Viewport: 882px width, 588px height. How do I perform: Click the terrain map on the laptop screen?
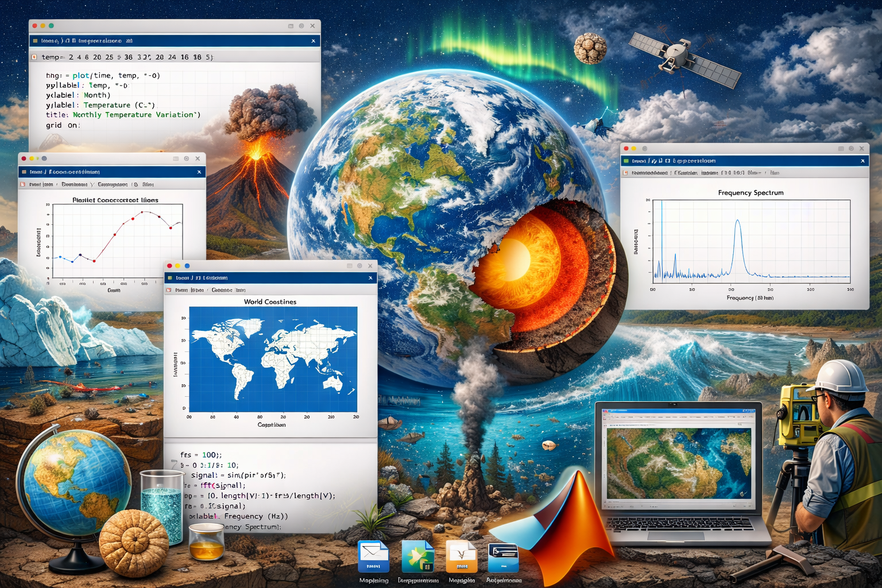tap(679, 462)
